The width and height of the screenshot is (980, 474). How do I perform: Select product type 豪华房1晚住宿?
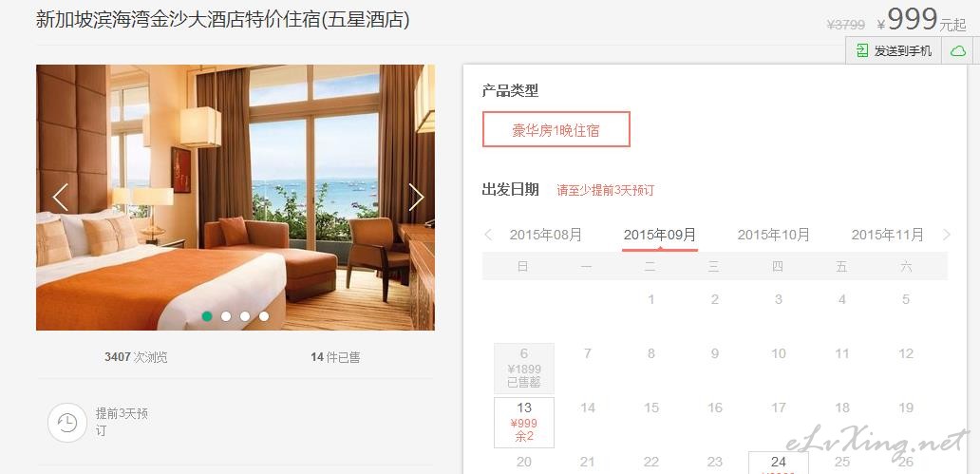(556, 129)
